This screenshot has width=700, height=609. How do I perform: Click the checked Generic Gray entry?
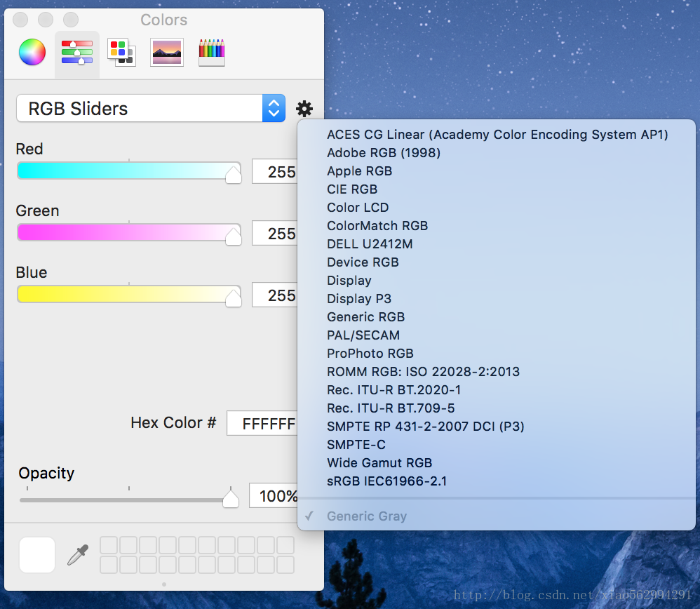tap(497, 516)
